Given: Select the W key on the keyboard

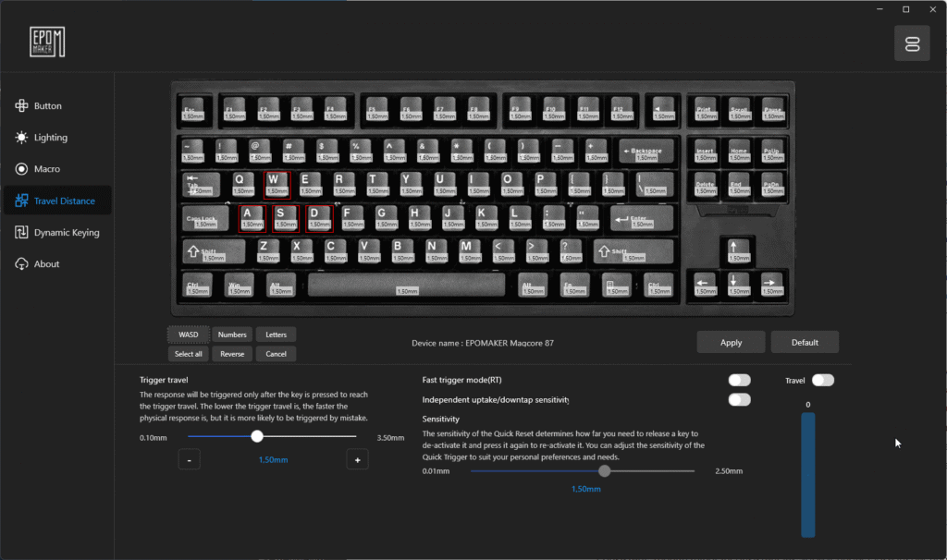Looking at the screenshot, I should point(277,185).
